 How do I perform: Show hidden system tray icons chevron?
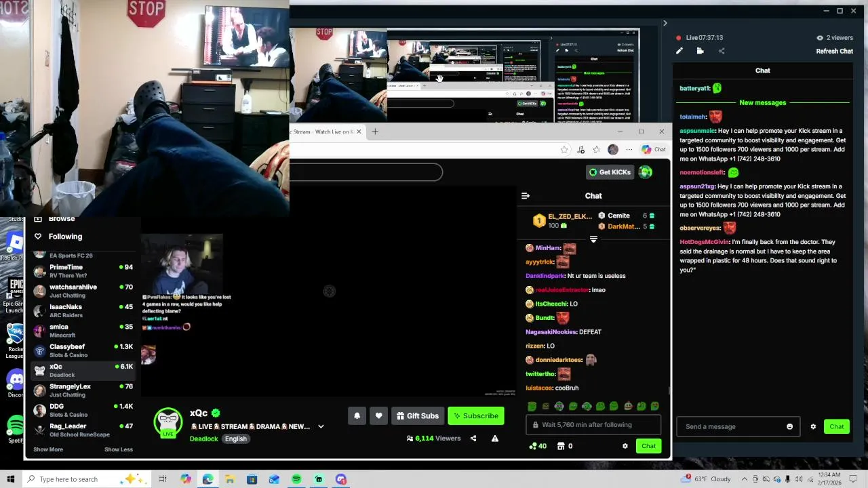(744, 479)
